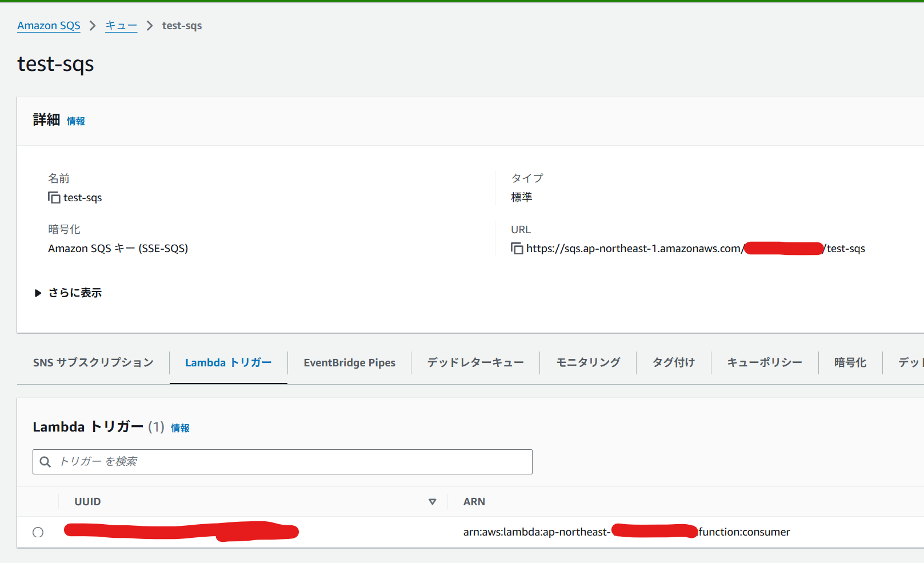
Task: Open 情報 link next to Lambda トリガー heading
Action: pos(180,428)
